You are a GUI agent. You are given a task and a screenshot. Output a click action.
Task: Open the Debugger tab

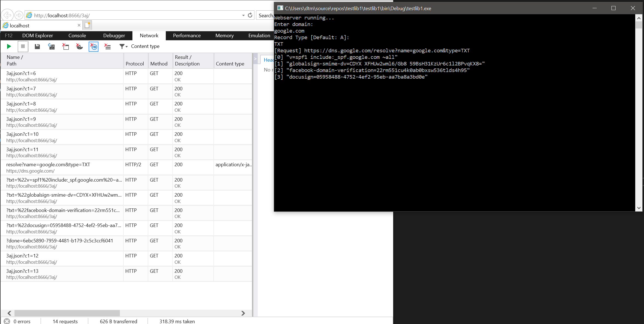click(x=114, y=36)
